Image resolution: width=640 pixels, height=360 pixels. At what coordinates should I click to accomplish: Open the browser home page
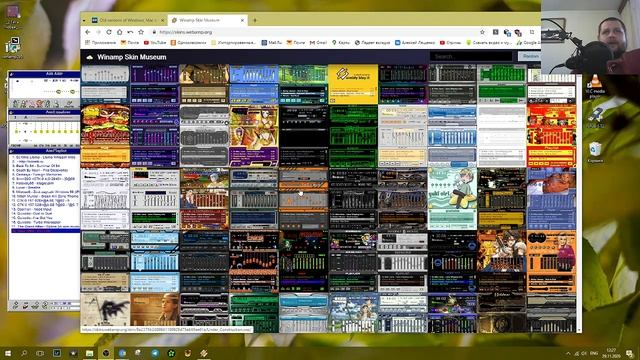coord(119,32)
